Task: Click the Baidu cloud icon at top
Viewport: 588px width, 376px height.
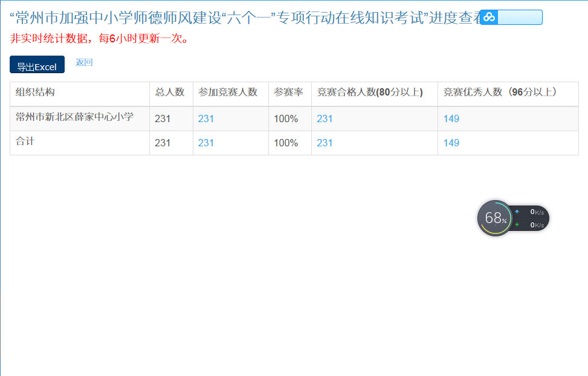Action: tap(489, 18)
